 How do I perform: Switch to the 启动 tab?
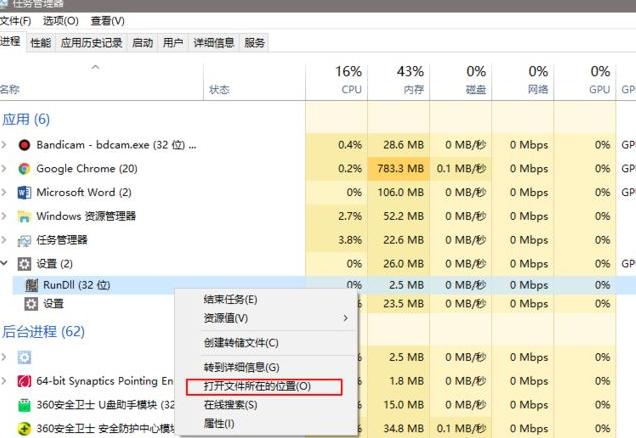pos(142,42)
